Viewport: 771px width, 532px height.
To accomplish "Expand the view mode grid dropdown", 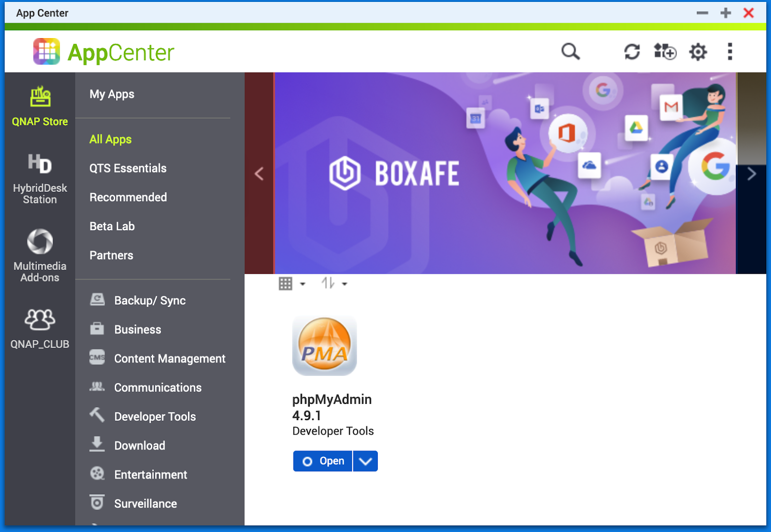I will [x=292, y=284].
